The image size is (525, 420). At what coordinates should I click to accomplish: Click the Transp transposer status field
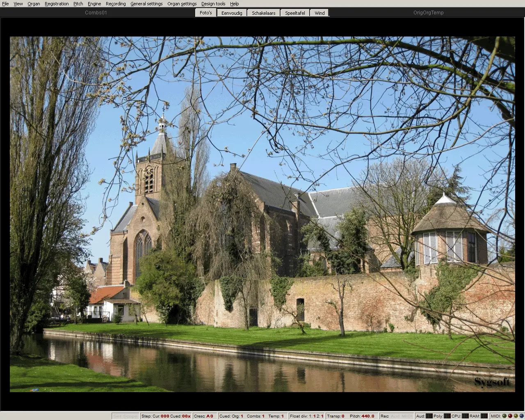[x=336, y=416]
